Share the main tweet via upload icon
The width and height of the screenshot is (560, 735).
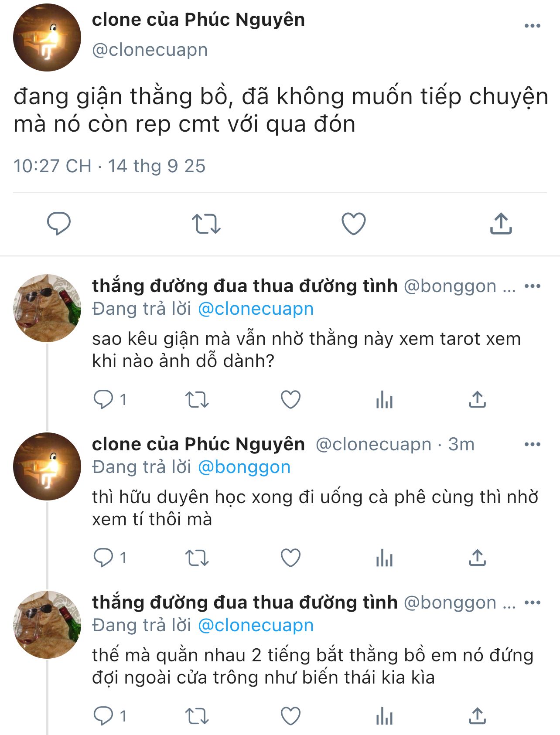click(501, 224)
